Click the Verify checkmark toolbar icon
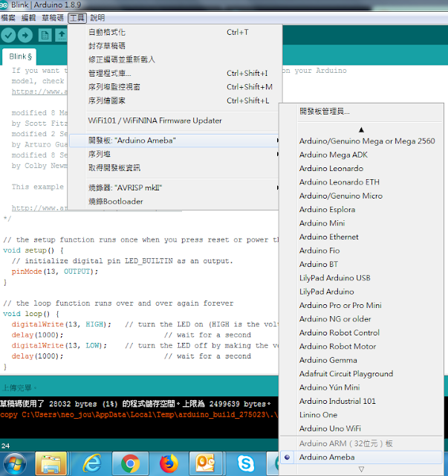 (8, 36)
